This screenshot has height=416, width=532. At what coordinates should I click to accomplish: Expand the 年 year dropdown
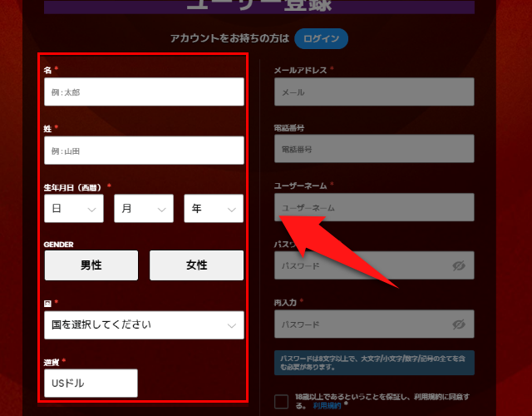tap(214, 209)
